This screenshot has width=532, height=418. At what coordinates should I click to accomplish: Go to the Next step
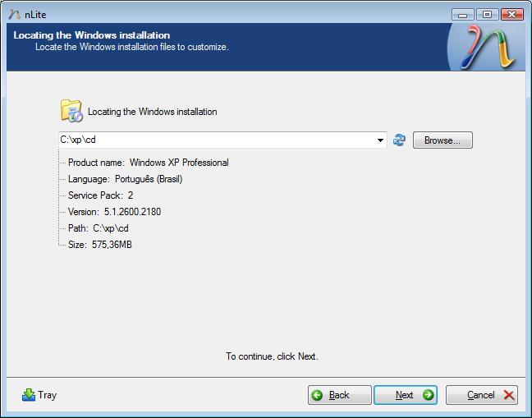(x=406, y=395)
